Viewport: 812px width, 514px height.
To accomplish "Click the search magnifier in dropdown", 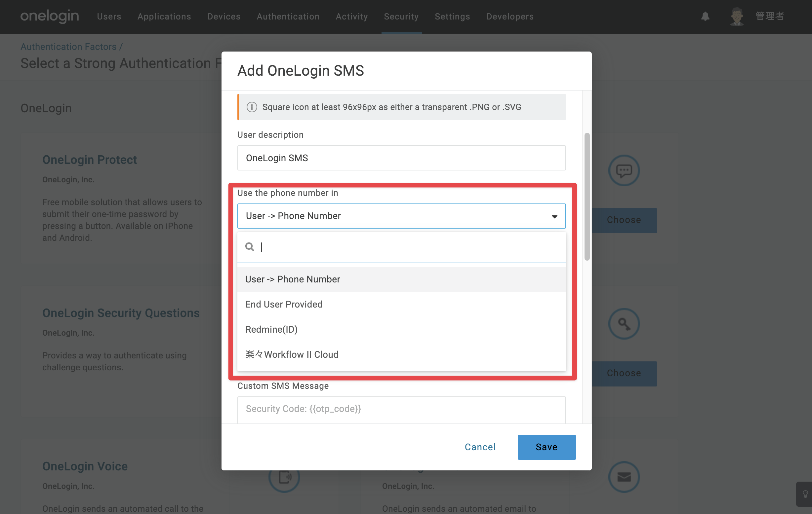I will point(250,247).
